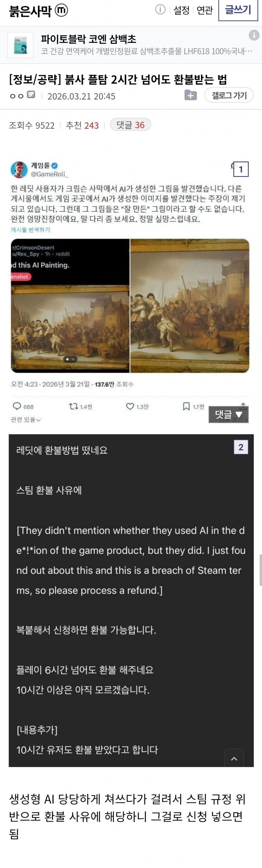This screenshot has width=262, height=868.
Task: Open the 설정 menu
Action: click(182, 10)
